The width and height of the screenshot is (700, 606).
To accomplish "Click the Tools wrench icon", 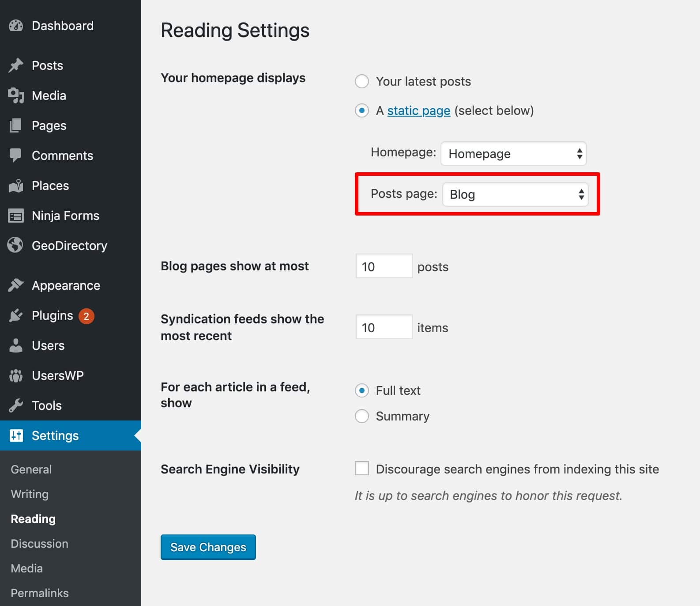I will (x=16, y=405).
